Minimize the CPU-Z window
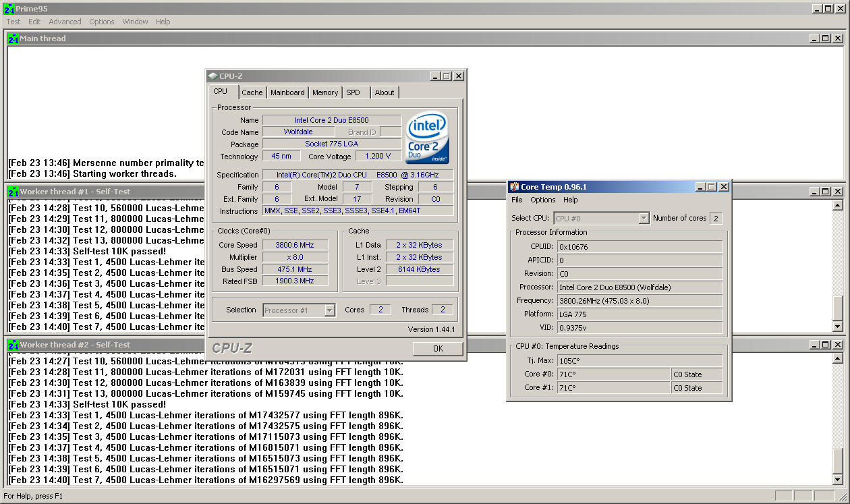Viewport: 850px width, 504px height. 434,76
